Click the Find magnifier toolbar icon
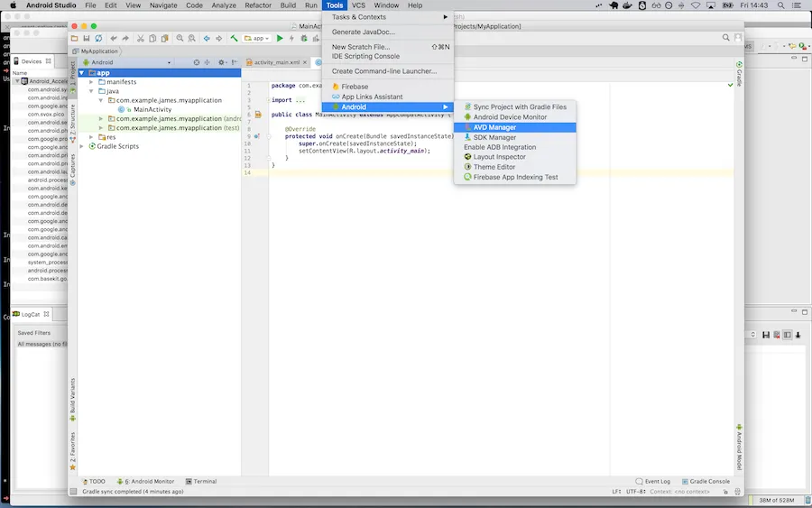This screenshot has height=508, width=812. point(180,38)
